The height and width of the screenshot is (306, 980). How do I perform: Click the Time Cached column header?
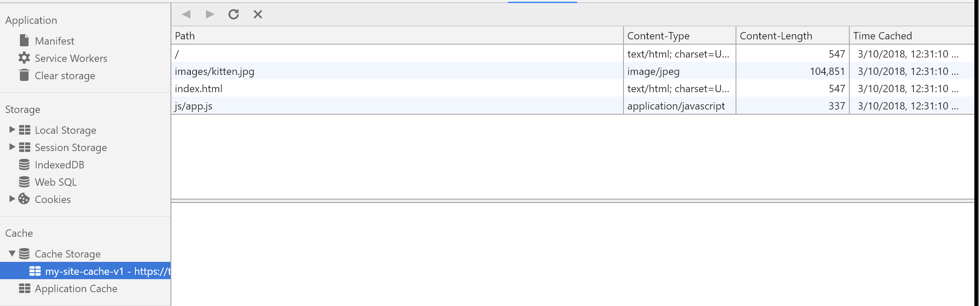(912, 35)
